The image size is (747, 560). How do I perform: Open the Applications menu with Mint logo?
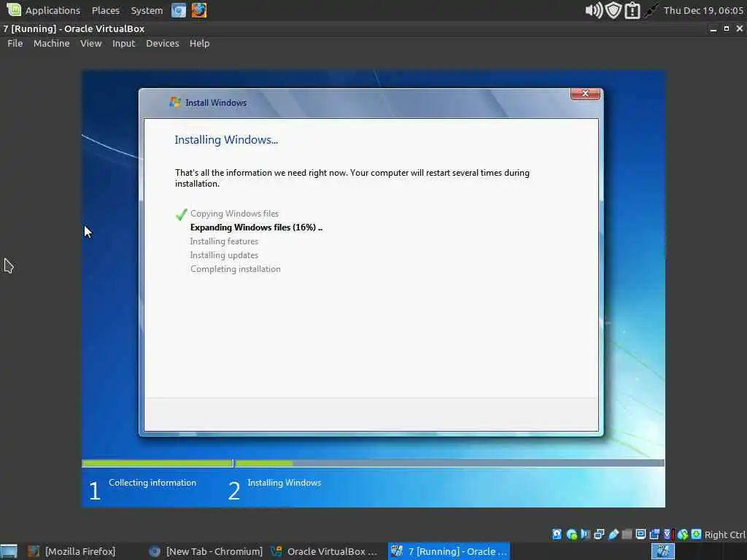pos(43,10)
